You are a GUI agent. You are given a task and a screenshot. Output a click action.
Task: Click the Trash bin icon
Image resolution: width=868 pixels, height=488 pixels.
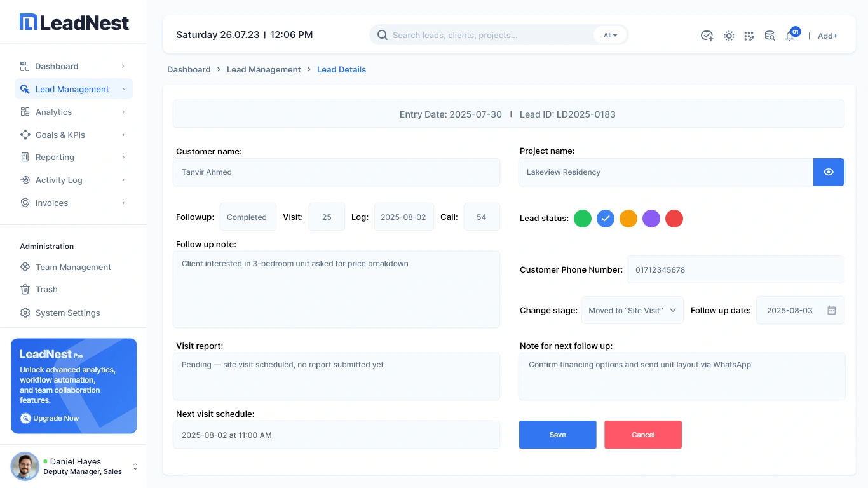point(25,289)
